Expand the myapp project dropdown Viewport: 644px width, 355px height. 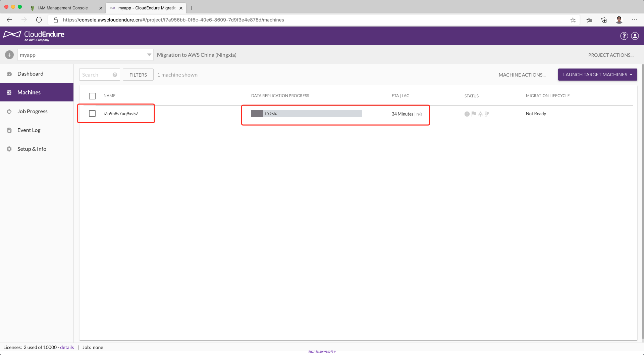point(149,55)
